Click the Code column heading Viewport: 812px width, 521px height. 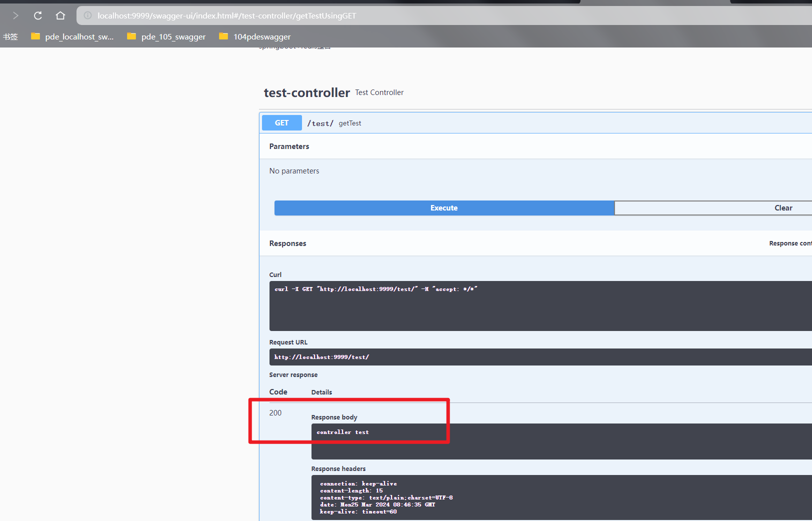click(278, 392)
